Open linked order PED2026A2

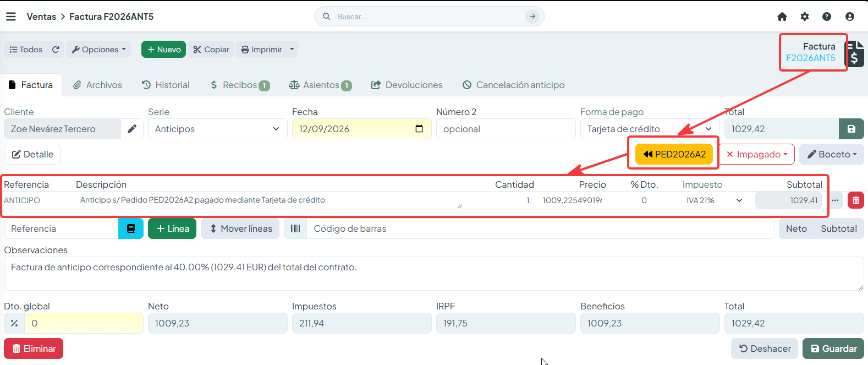point(674,154)
